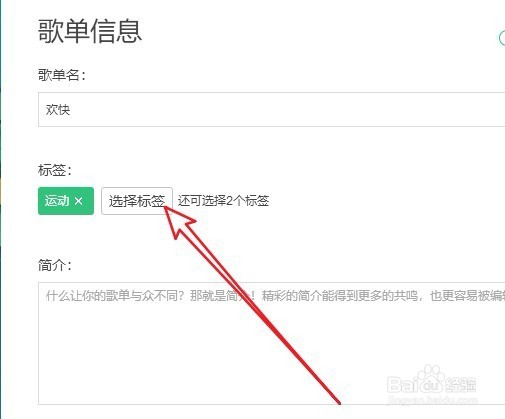Click the 什么让你的歌单与众不同 placeholder text
The height and width of the screenshot is (419, 505).
point(115,296)
